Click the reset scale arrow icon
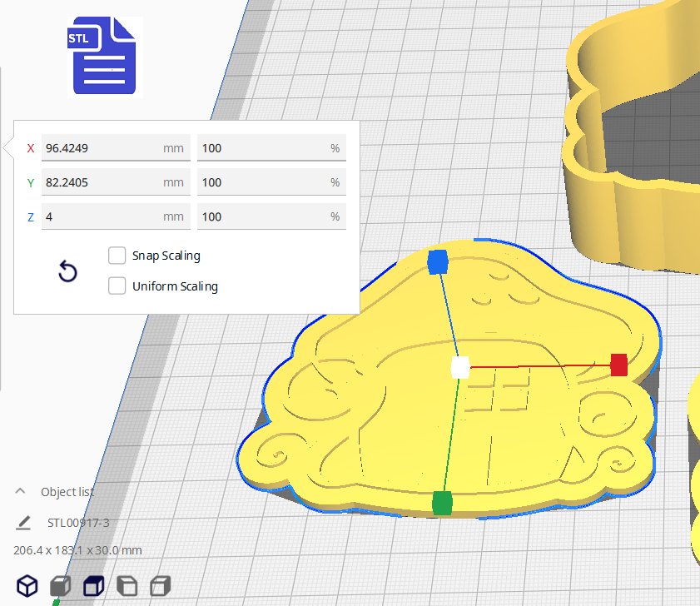Viewport: 700px width, 606px height. tap(67, 271)
